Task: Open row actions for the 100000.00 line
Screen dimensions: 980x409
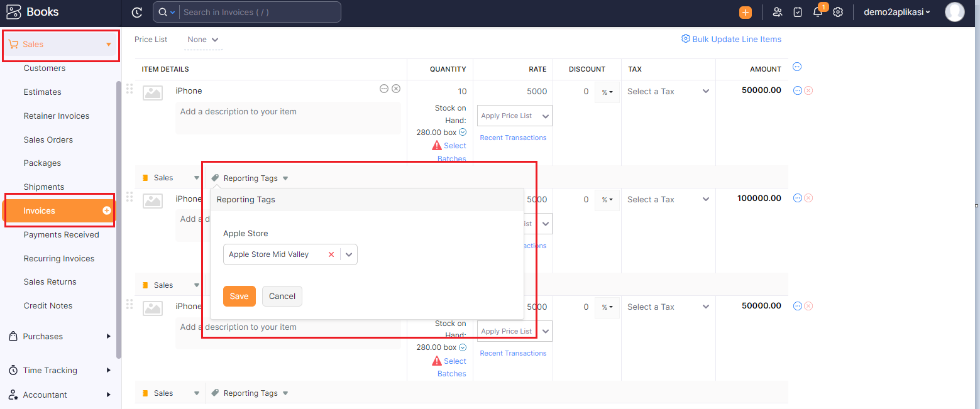Action: point(797,198)
